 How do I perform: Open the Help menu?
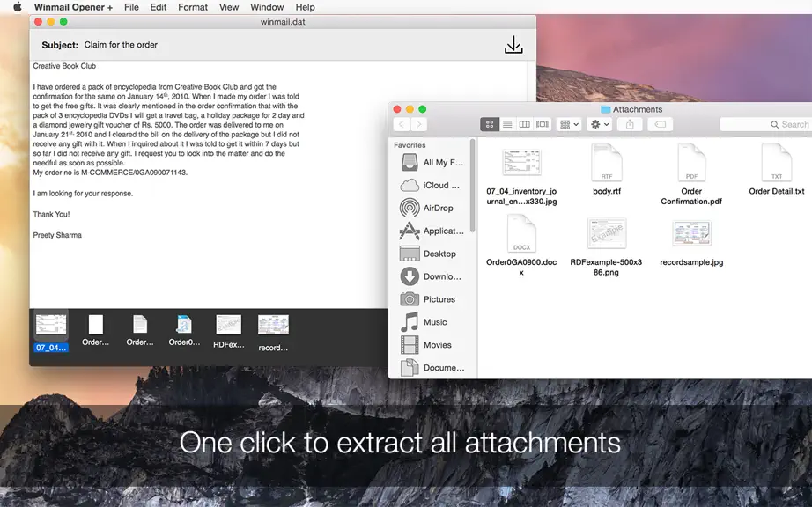click(x=305, y=7)
